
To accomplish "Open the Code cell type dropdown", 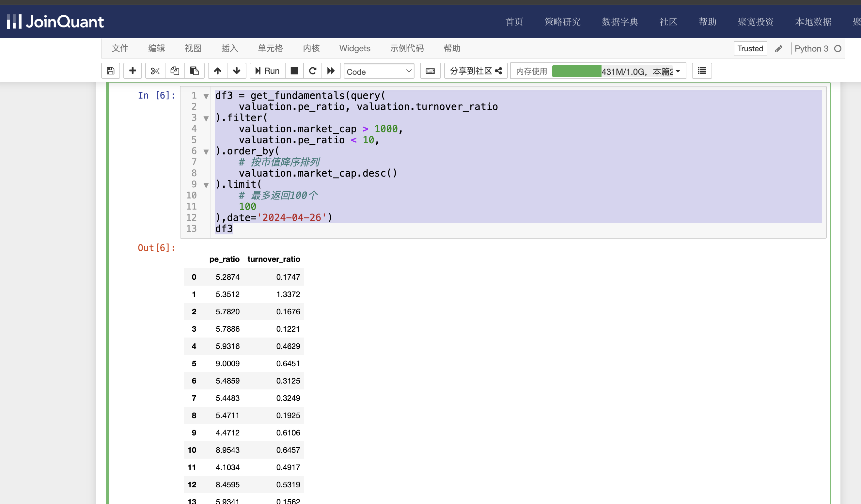I will click(379, 71).
